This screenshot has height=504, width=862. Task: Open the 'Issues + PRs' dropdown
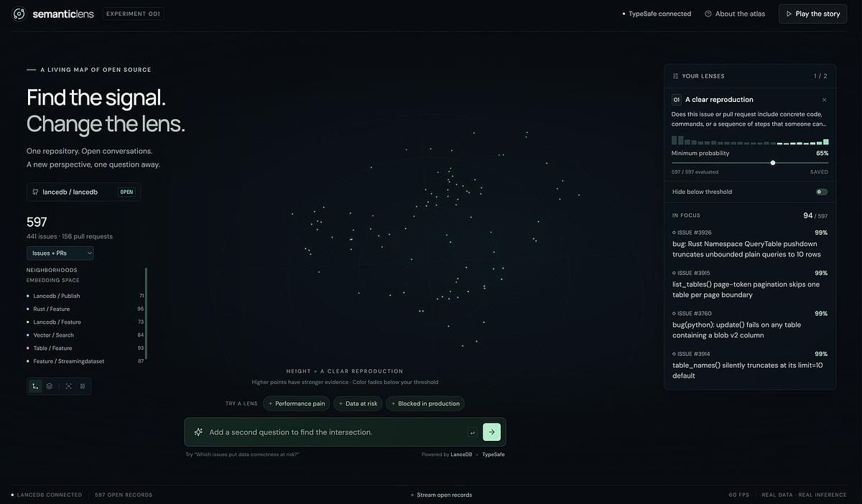click(60, 253)
